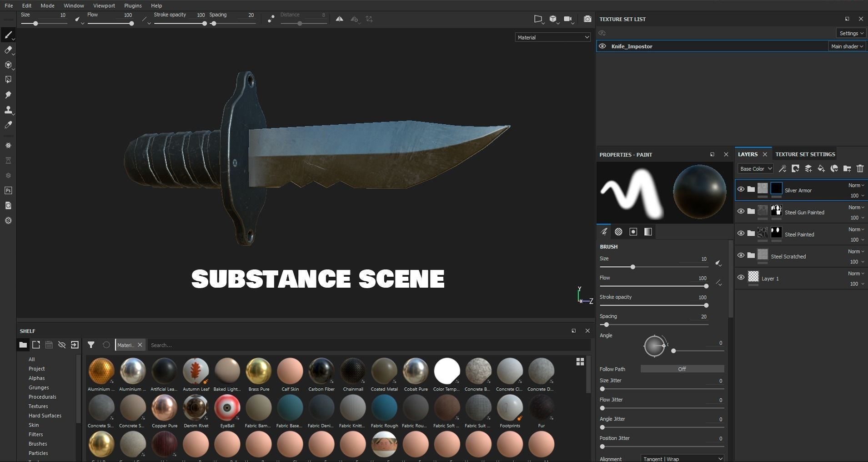This screenshot has height=462, width=868.
Task: Open the Material viewport mode dropdown
Action: tap(553, 37)
